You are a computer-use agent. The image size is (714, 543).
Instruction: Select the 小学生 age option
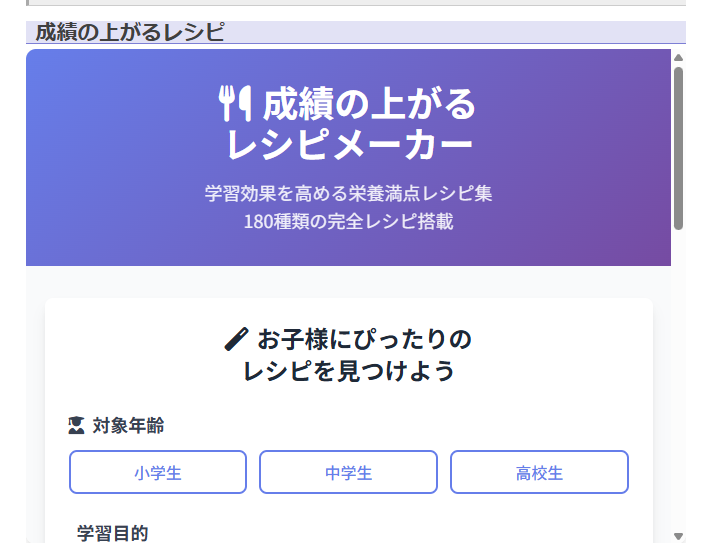coord(158,472)
